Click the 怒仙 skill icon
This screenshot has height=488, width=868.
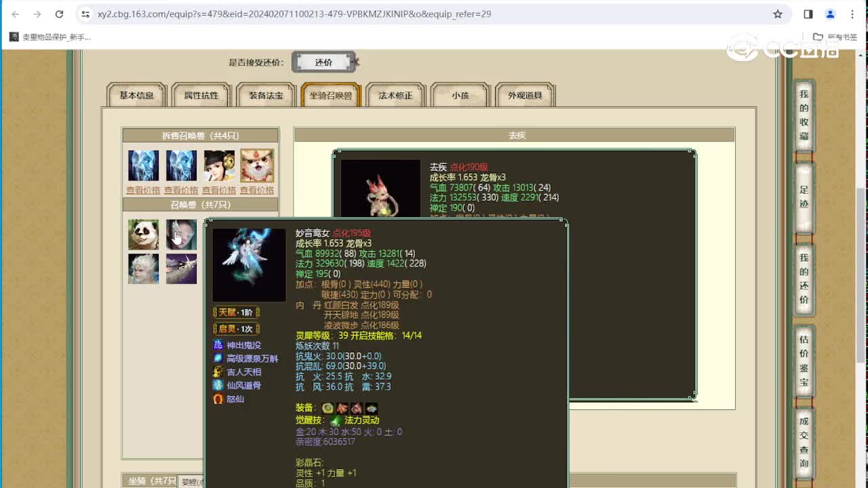tap(218, 399)
